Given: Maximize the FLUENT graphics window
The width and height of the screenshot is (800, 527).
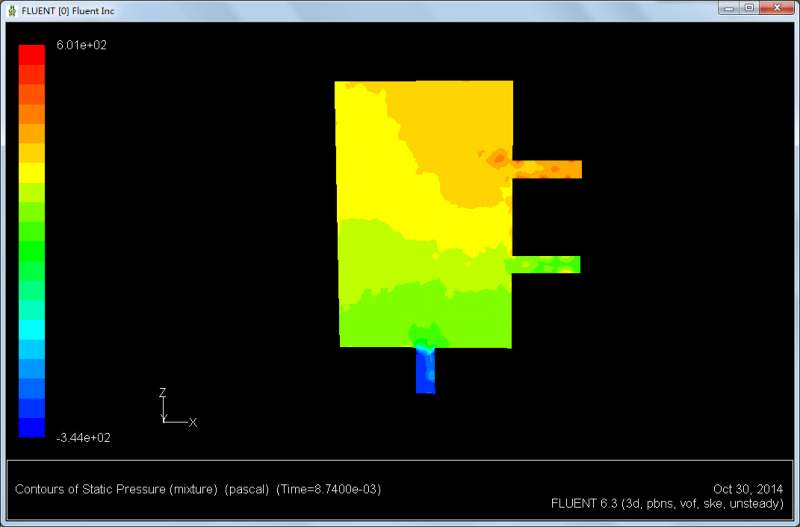Looking at the screenshot, I should click(x=749, y=8).
